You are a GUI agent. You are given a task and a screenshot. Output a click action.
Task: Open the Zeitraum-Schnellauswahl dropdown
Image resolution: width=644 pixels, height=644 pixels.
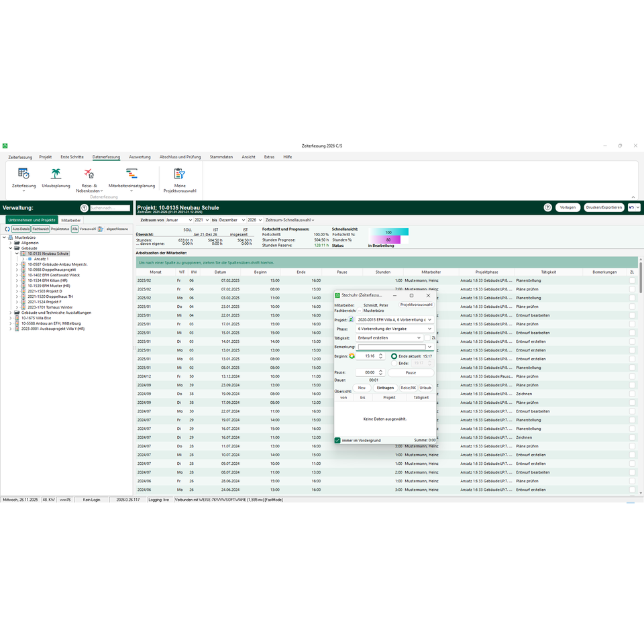290,220
